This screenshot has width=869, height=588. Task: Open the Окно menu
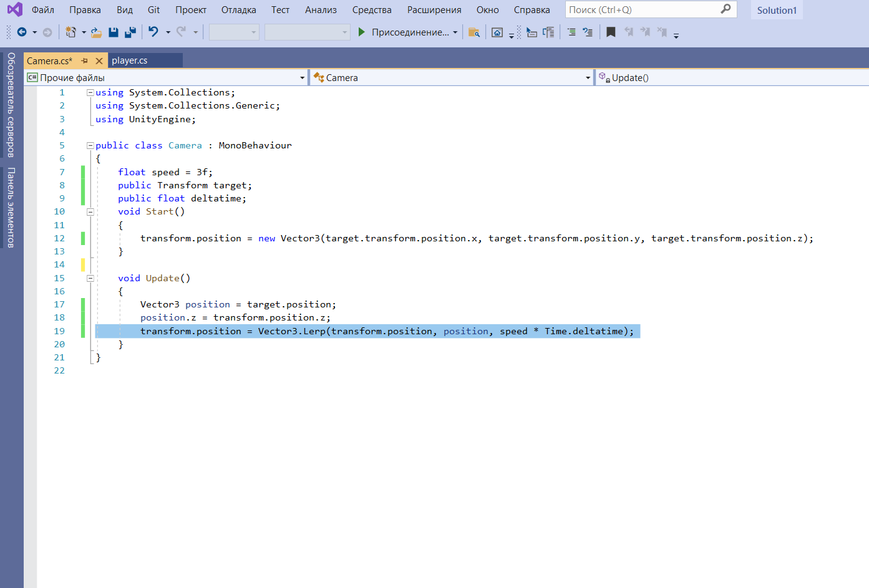[x=487, y=9]
